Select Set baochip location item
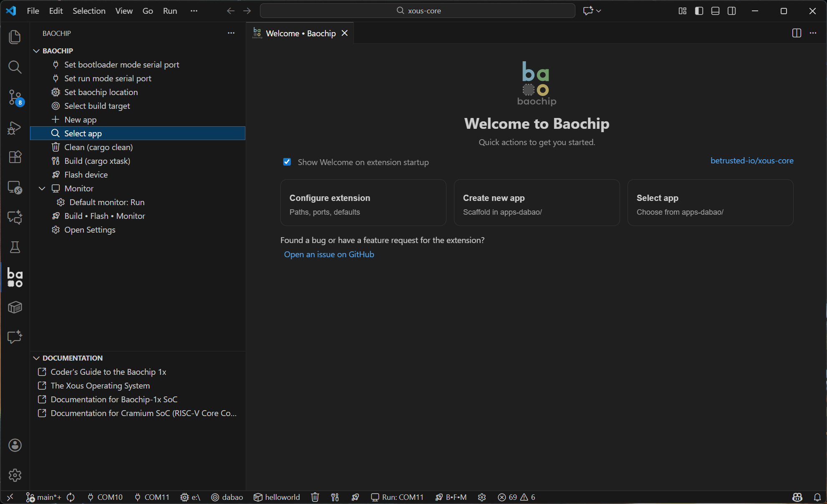 point(138,92)
